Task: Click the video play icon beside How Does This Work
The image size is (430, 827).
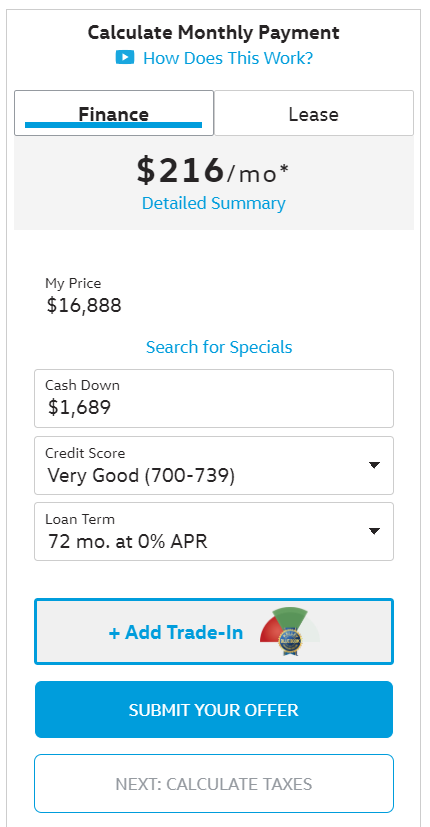Action: (125, 57)
